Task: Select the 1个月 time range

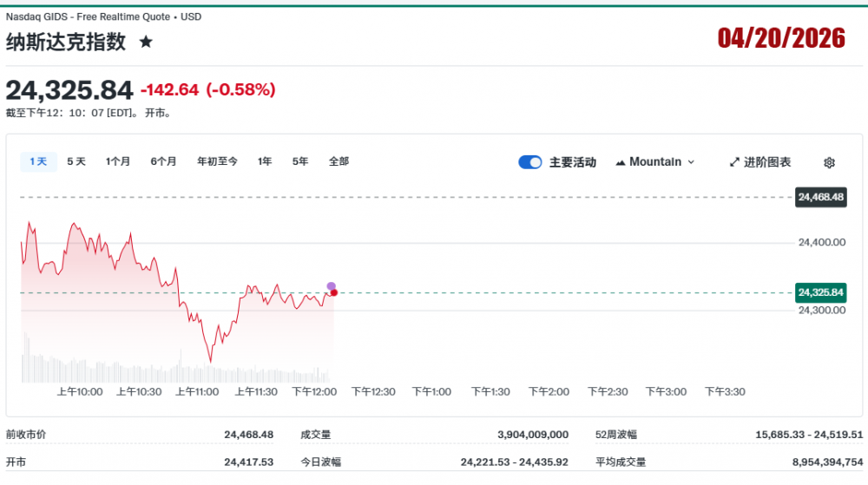Action: click(118, 161)
